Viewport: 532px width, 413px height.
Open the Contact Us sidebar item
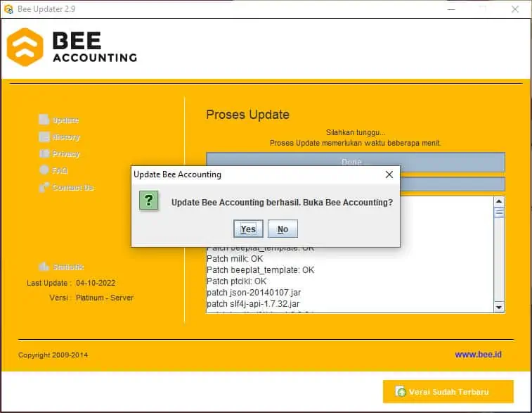[x=66, y=187]
